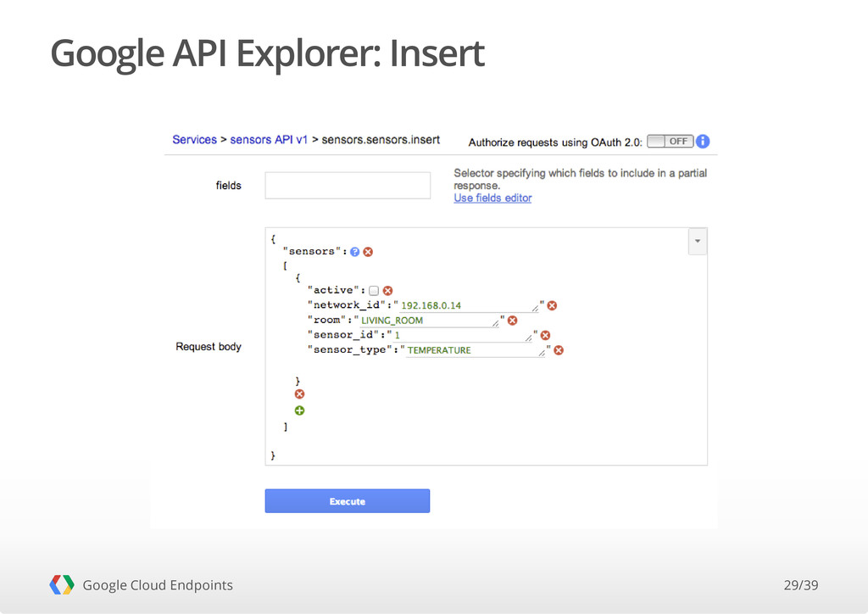Click the "Request body" label

[209, 347]
